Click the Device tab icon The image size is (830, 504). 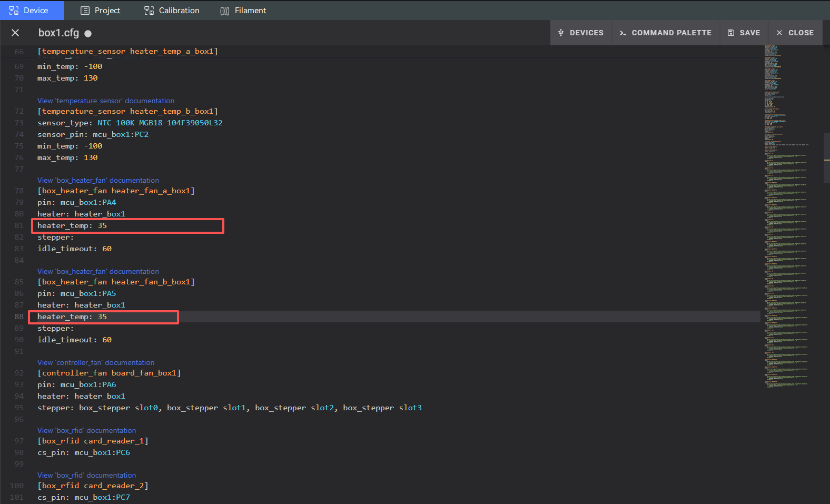coord(14,11)
